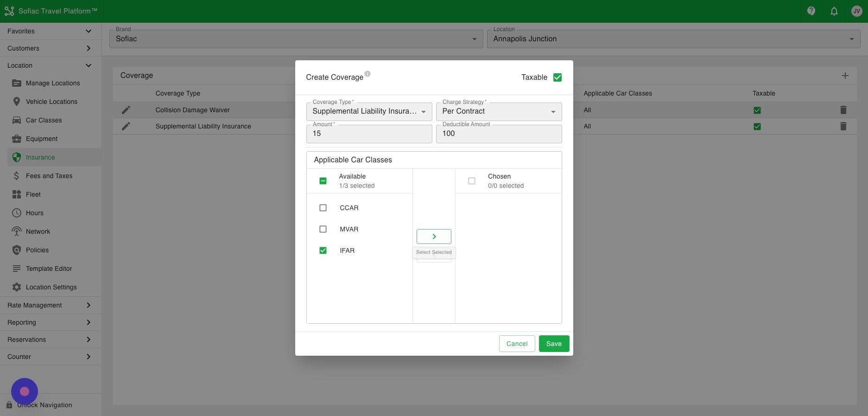Edit the Supplemental Liability Insurance row pencil
This screenshot has width=868, height=416.
pos(126,126)
